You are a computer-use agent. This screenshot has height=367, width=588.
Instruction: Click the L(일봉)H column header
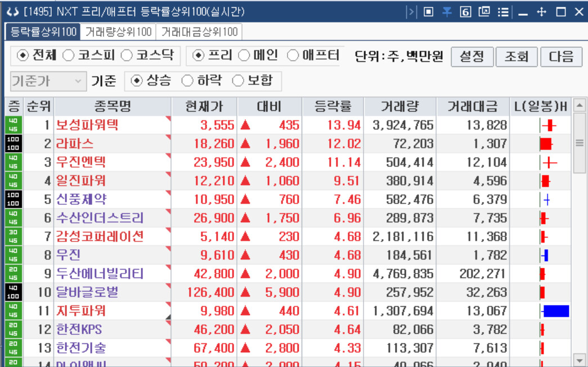540,106
